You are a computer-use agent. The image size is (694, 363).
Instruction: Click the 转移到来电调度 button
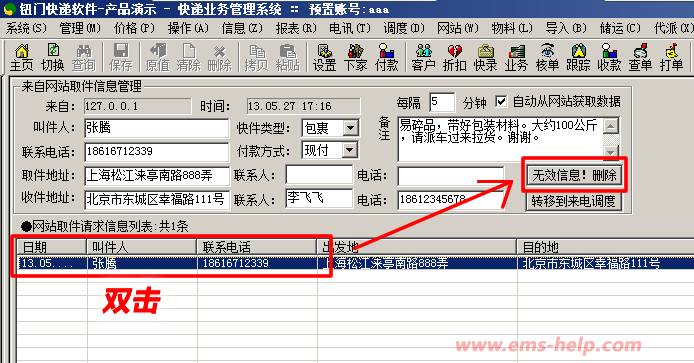click(x=574, y=201)
